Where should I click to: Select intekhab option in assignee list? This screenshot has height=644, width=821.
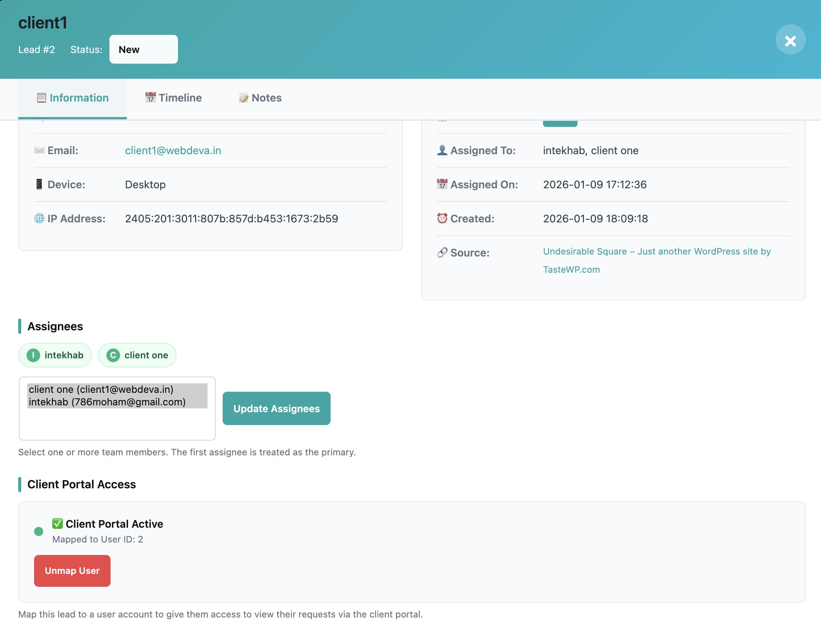(x=107, y=402)
